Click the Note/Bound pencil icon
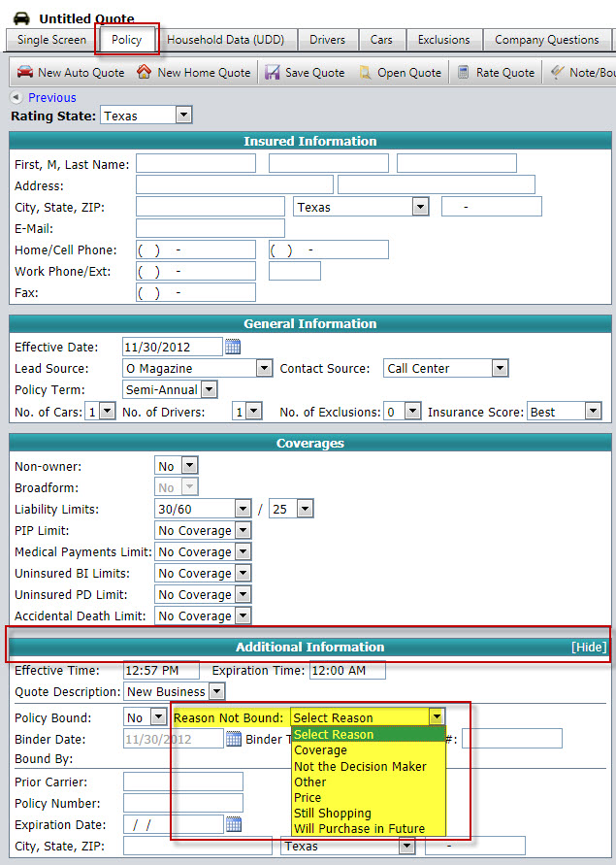The height and width of the screenshot is (865, 616). point(557,72)
